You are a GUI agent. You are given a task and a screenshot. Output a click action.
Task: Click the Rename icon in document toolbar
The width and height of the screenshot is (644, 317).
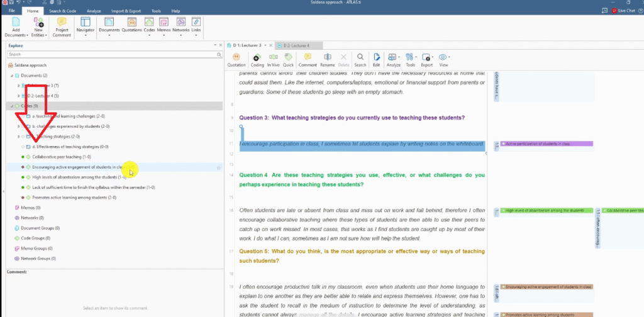pyautogui.click(x=327, y=59)
